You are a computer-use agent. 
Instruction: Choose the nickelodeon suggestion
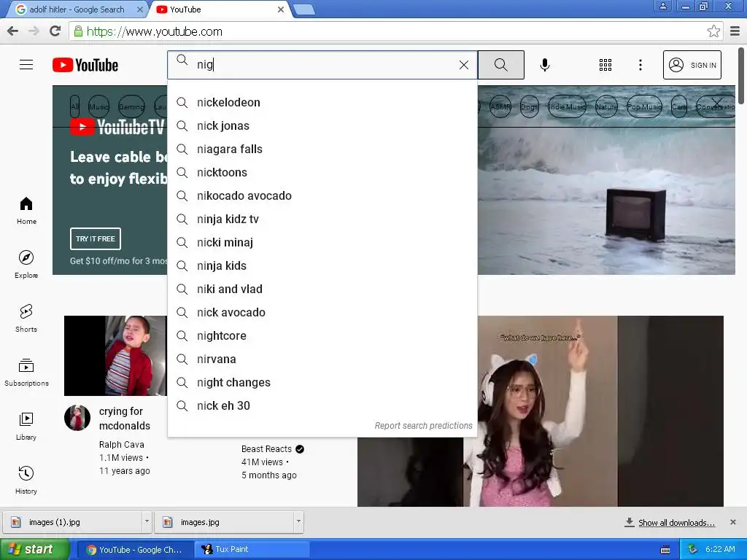(x=322, y=102)
